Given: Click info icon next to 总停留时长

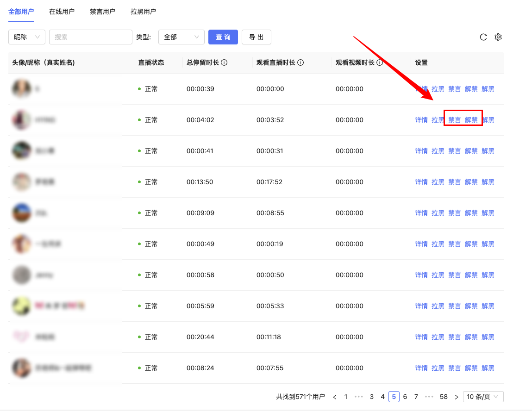Looking at the screenshot, I should (224, 62).
